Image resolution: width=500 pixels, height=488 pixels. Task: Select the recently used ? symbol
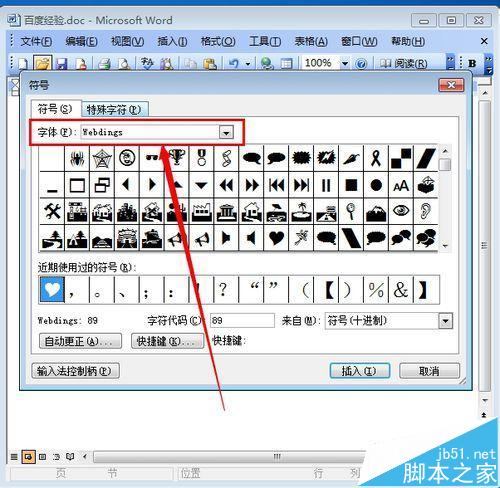pos(227,290)
